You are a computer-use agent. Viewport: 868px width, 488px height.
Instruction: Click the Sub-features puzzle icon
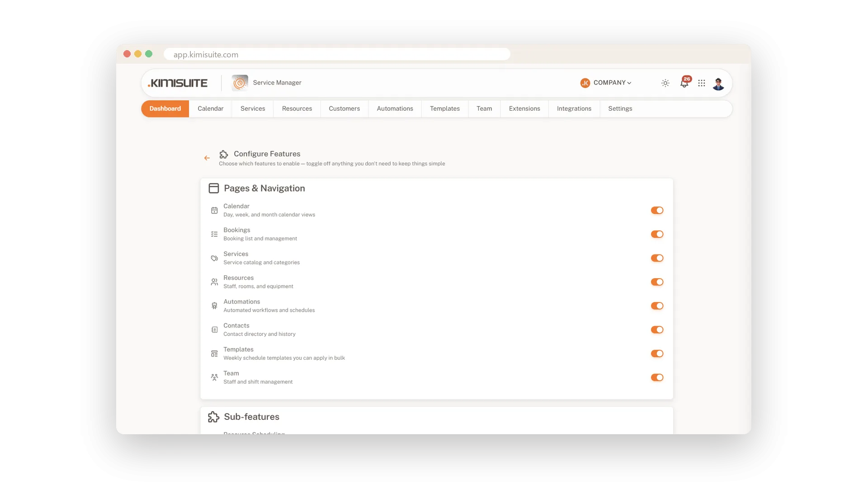pyautogui.click(x=213, y=417)
